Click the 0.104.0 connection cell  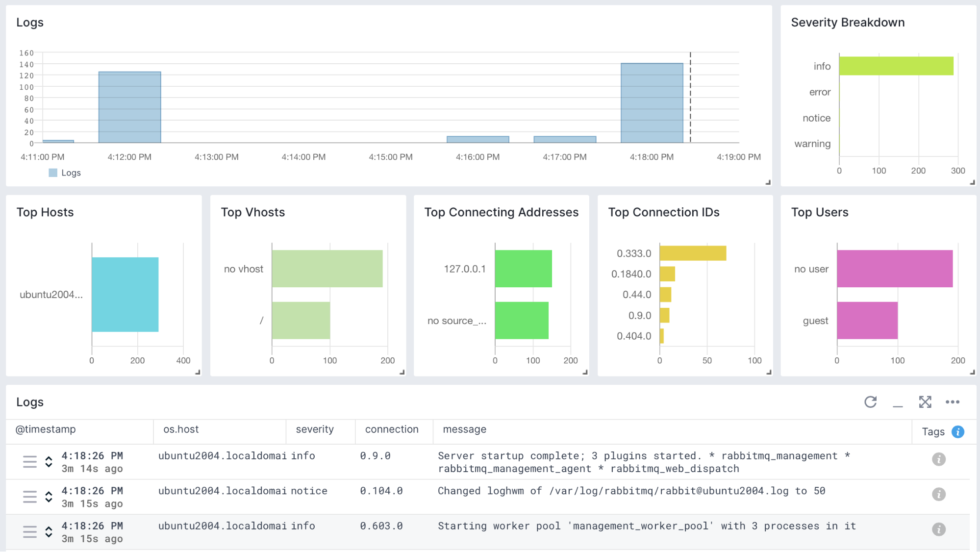point(381,491)
